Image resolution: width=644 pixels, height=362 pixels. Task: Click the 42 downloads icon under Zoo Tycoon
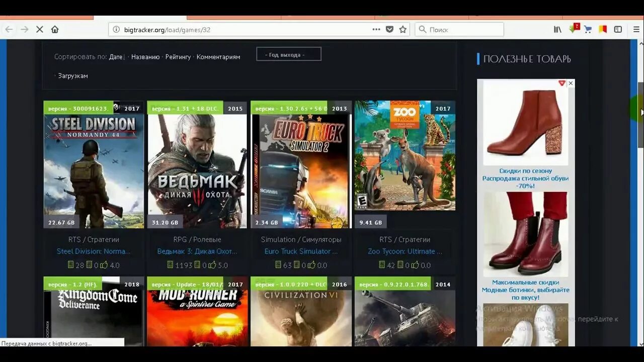pyautogui.click(x=382, y=264)
